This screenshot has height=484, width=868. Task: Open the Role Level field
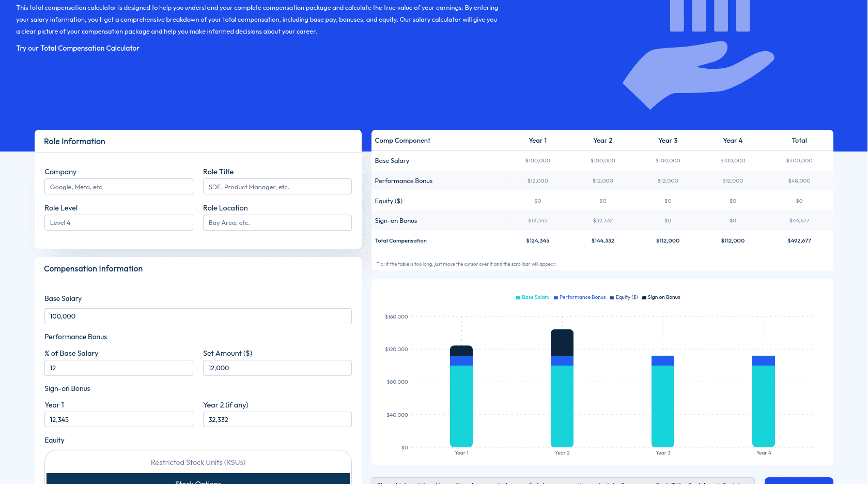(x=119, y=223)
